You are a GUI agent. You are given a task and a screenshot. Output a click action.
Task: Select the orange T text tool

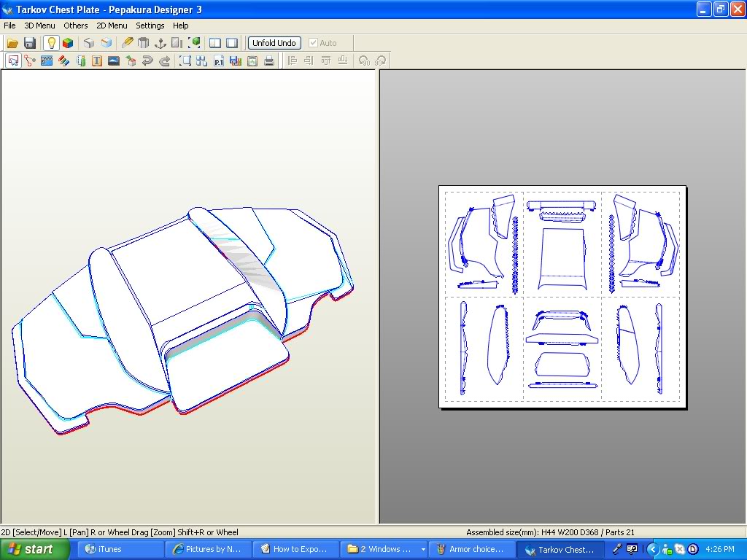pos(97,61)
